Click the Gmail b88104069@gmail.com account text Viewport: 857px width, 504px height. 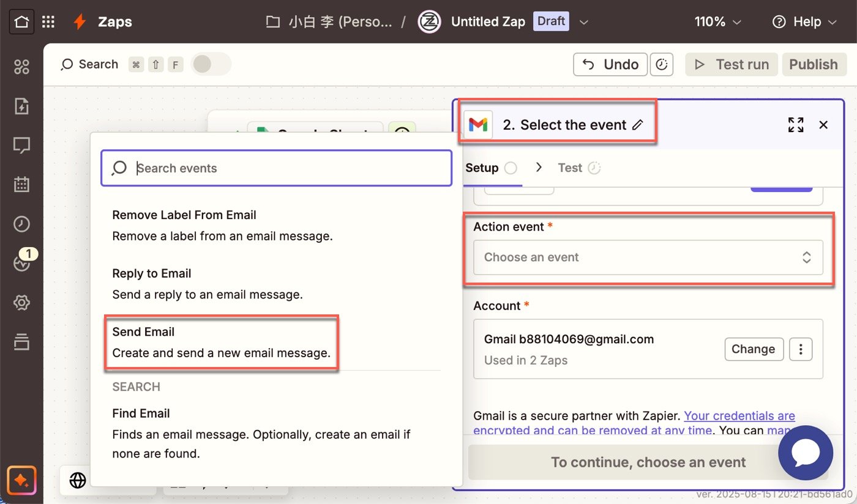point(569,339)
